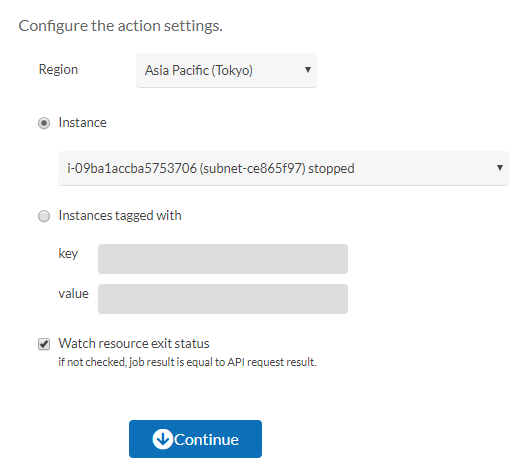
Task: Open the i-09ba1accba5753706 instance dropdown
Action: (x=283, y=168)
